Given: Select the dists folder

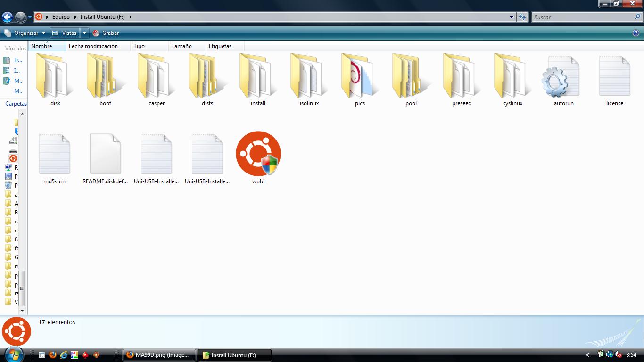Looking at the screenshot, I should (x=207, y=80).
